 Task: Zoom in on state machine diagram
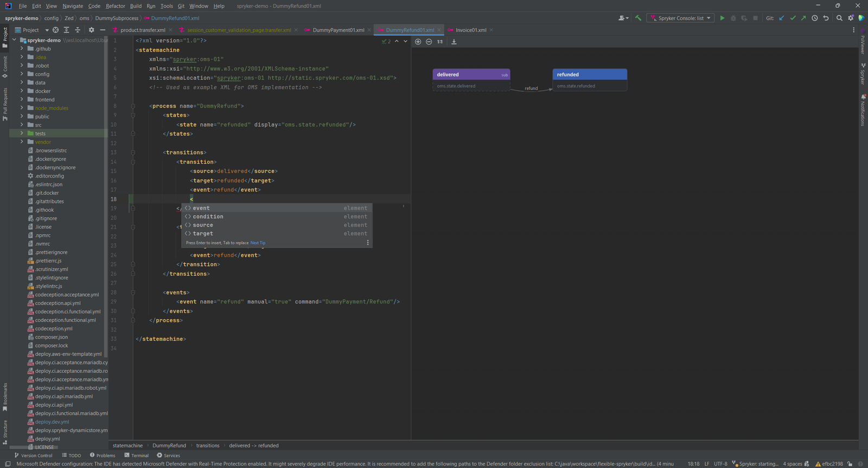(418, 42)
